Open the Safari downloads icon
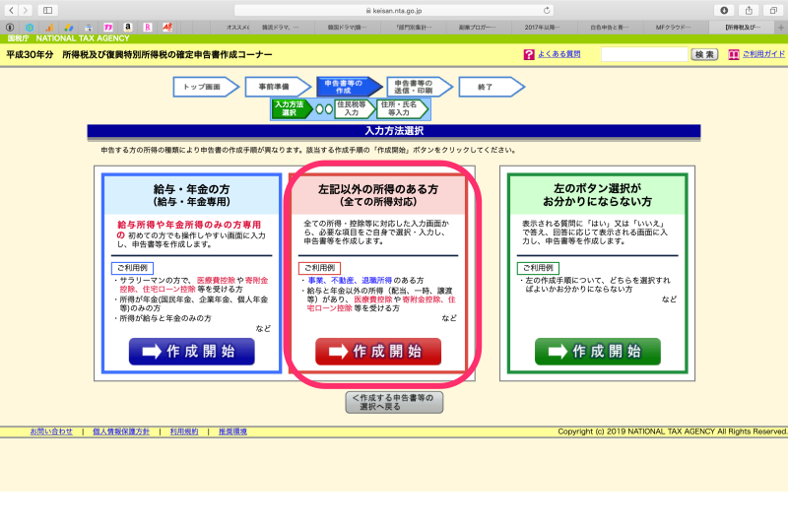This screenshot has width=788, height=532. click(725, 10)
